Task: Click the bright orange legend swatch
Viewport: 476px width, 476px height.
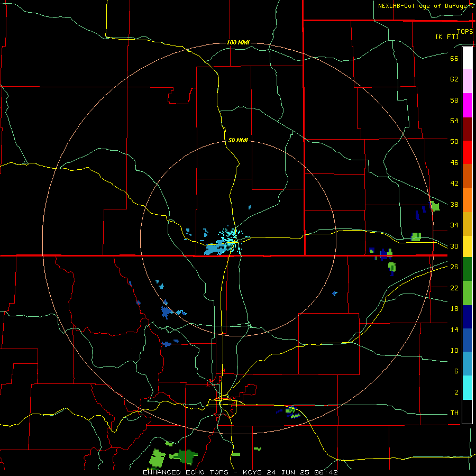Action: [467, 200]
